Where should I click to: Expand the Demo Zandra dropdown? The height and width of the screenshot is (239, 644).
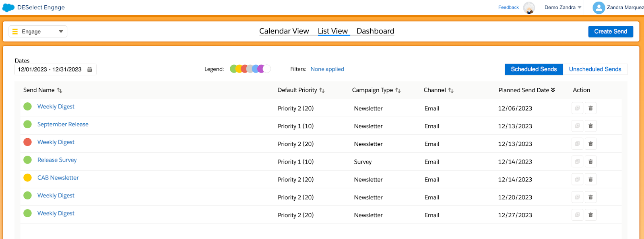pos(563,7)
